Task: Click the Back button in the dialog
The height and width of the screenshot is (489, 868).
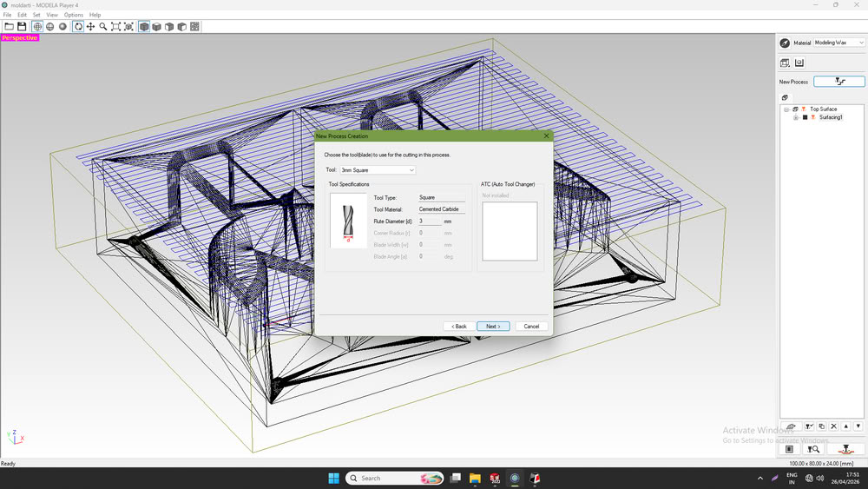Action: tap(459, 327)
